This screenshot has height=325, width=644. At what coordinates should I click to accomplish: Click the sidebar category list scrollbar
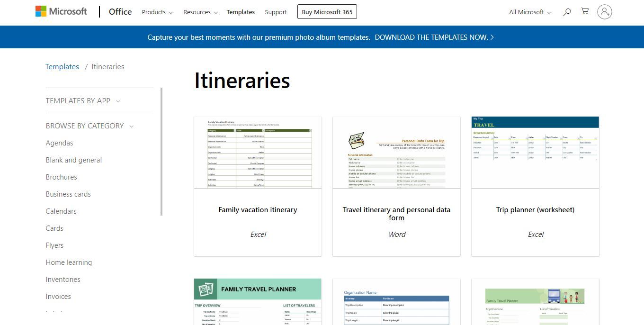click(x=161, y=152)
